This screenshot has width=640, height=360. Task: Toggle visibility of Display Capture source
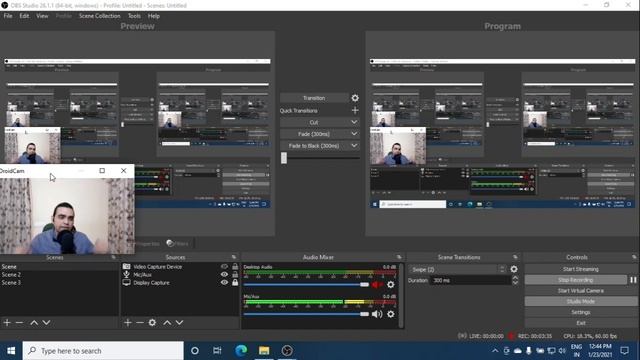tap(224, 282)
